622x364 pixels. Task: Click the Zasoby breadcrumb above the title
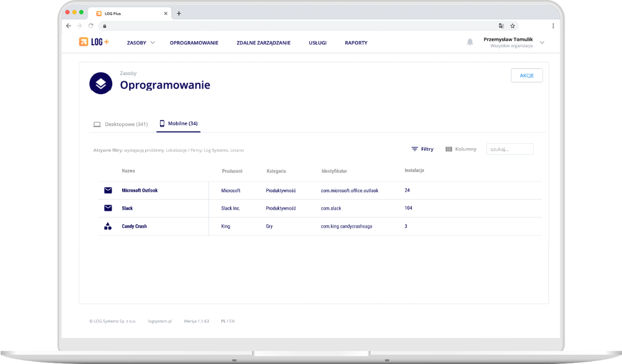128,73
